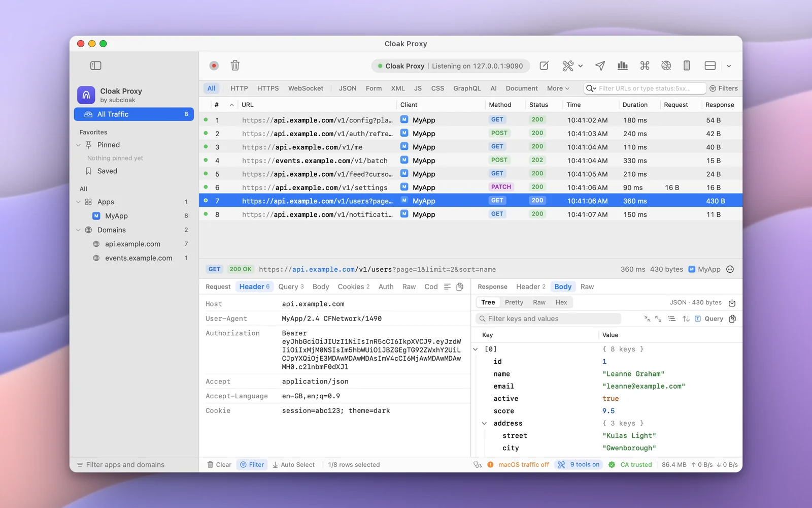The width and height of the screenshot is (812, 508).
Task: Collapse the address node in JSON tree
Action: (x=484, y=424)
